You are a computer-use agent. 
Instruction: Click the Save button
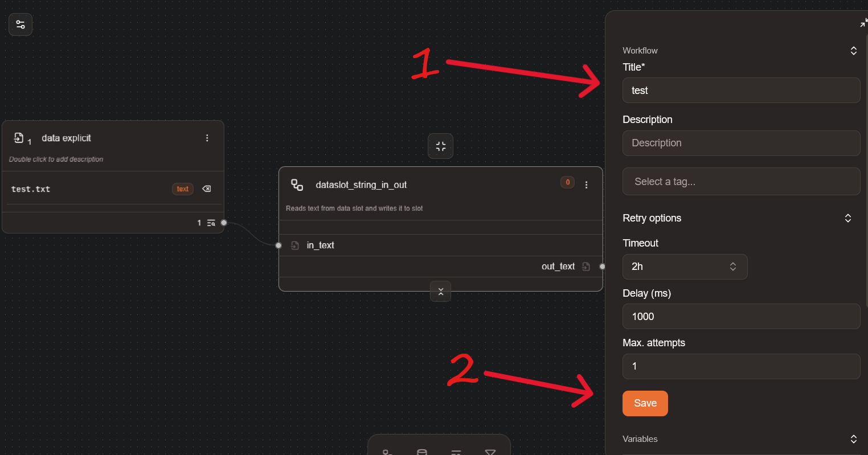pyautogui.click(x=645, y=403)
